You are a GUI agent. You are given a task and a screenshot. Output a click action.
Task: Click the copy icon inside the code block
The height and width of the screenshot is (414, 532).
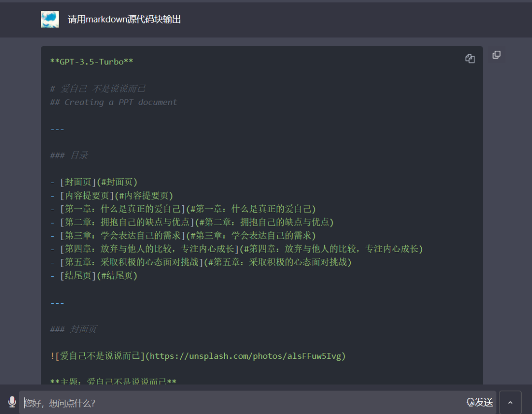(470, 58)
